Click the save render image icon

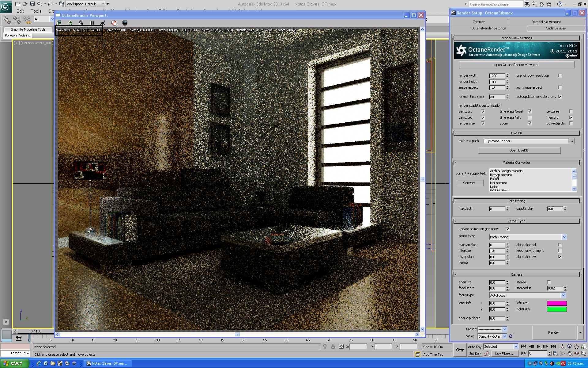59,23
